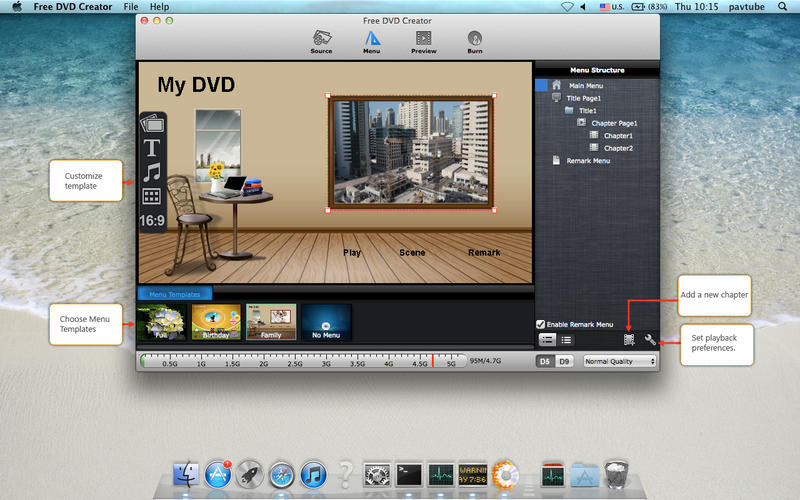Switch to the Menu Templates tab
Screen dimensions: 800x500
tap(175, 294)
